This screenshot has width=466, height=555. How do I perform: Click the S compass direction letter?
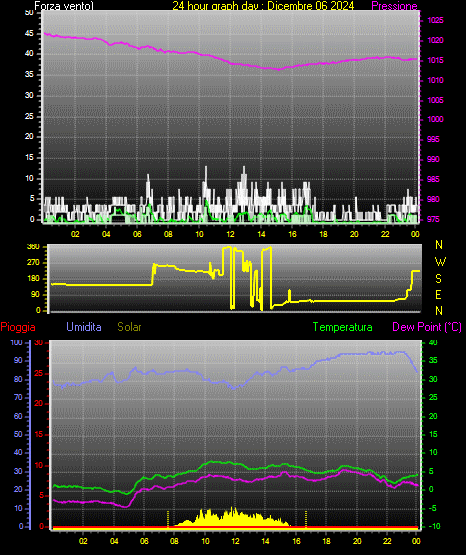pos(438,279)
